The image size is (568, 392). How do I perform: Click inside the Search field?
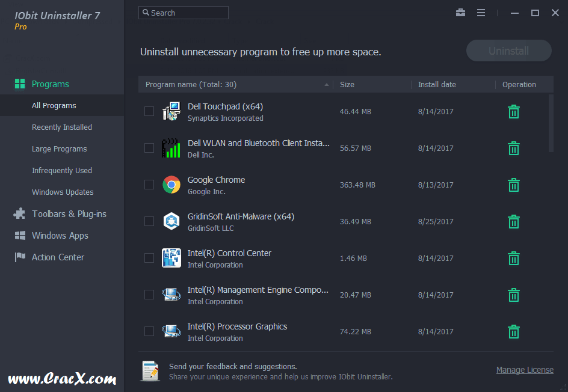[x=184, y=12]
